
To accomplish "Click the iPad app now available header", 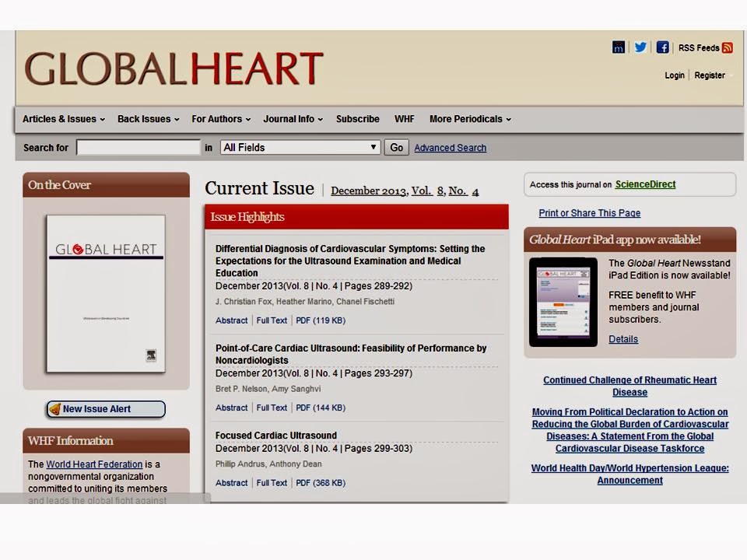I will point(630,240).
